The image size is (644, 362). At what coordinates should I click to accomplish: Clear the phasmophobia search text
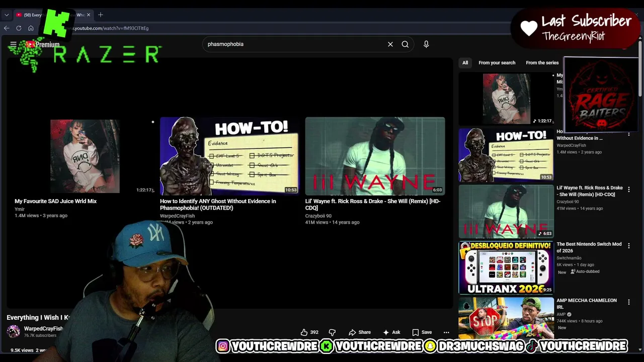390,44
